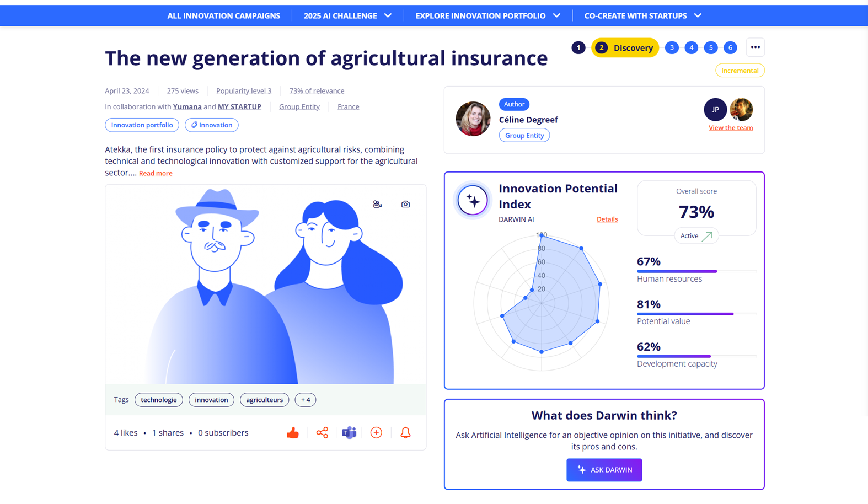
Task: Open the Read more link
Action: (155, 173)
